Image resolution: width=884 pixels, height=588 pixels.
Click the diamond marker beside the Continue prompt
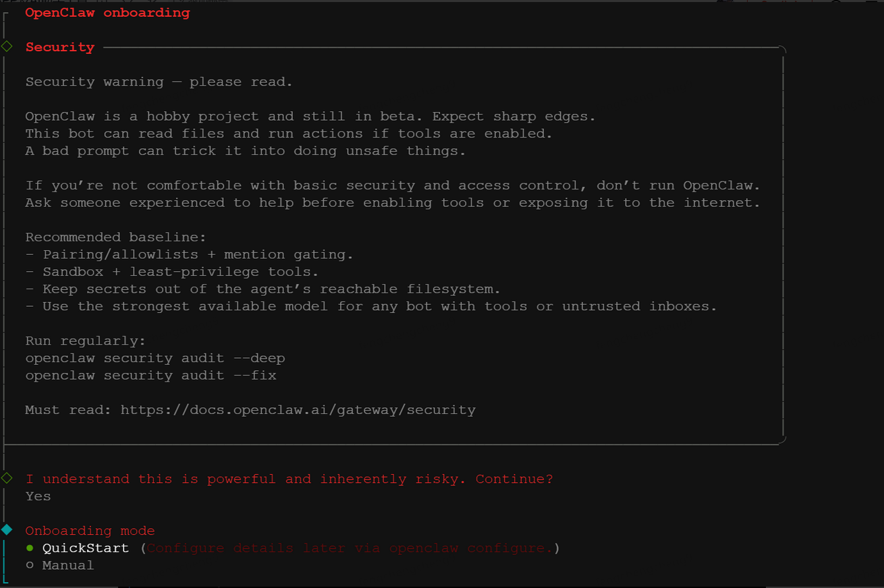7,478
